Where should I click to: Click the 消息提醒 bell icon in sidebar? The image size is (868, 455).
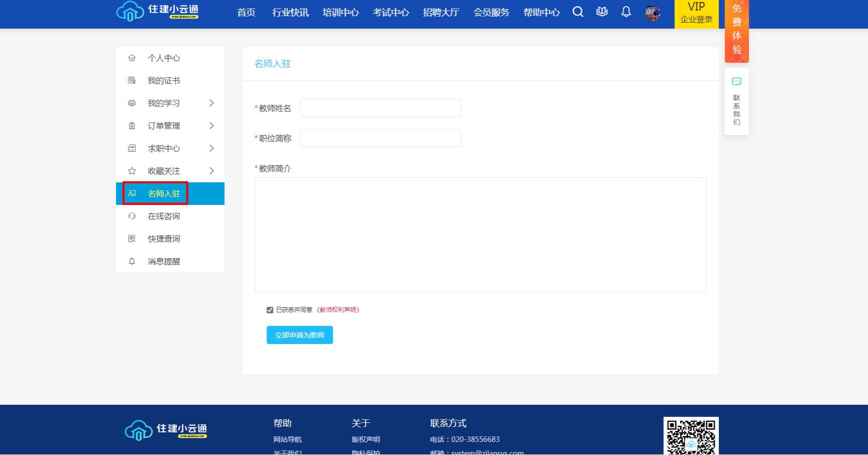coord(132,261)
